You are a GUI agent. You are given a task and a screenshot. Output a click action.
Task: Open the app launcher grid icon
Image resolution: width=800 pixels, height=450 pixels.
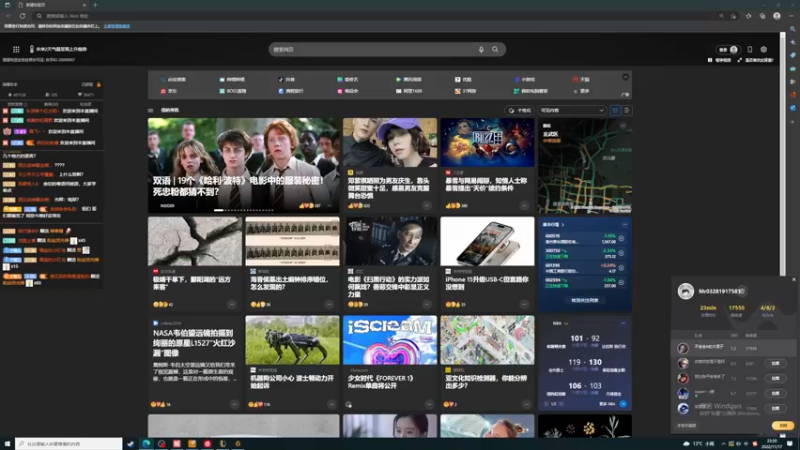tap(16, 49)
